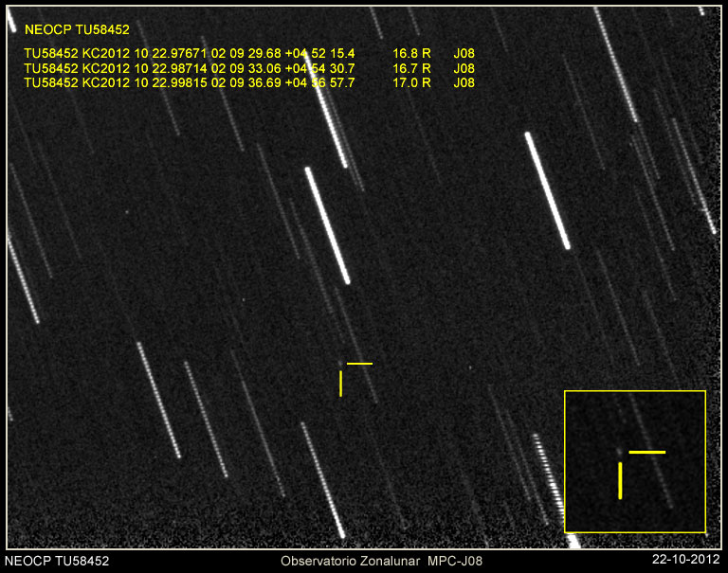Click 'Observatorio Zonalunar MPC-J08' footer text
This screenshot has height=573, width=728.
point(382,561)
